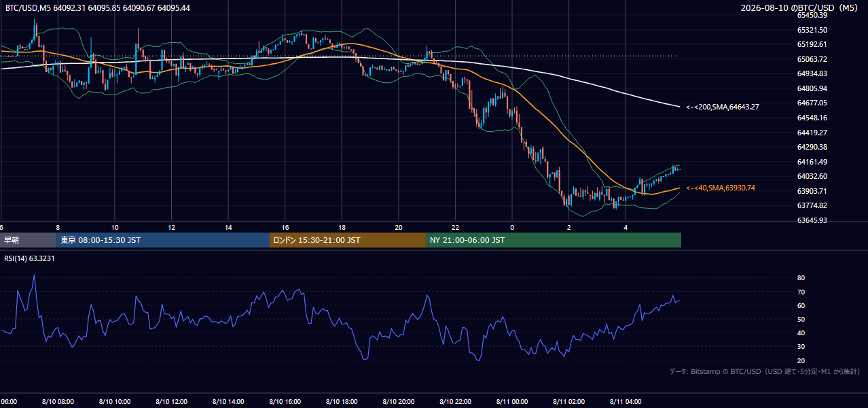The width and height of the screenshot is (868, 408).
Task: Click the RSI scale value 60
Action: pyautogui.click(x=801, y=305)
